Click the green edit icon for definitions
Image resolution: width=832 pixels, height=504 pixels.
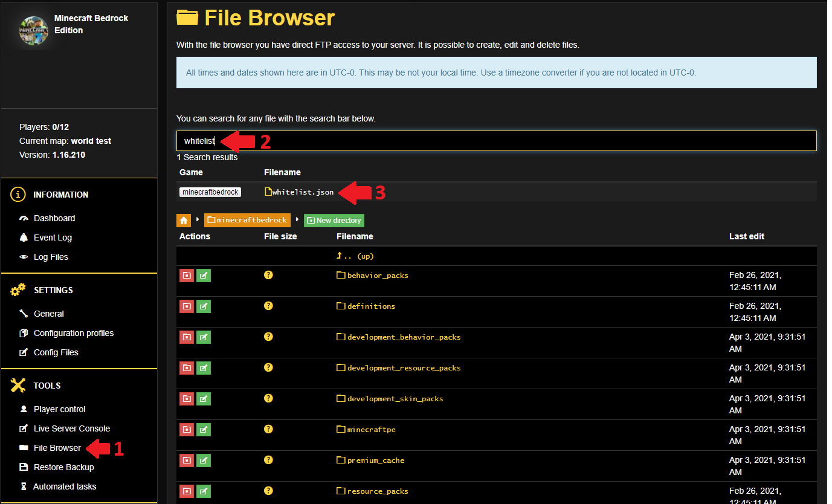204,306
